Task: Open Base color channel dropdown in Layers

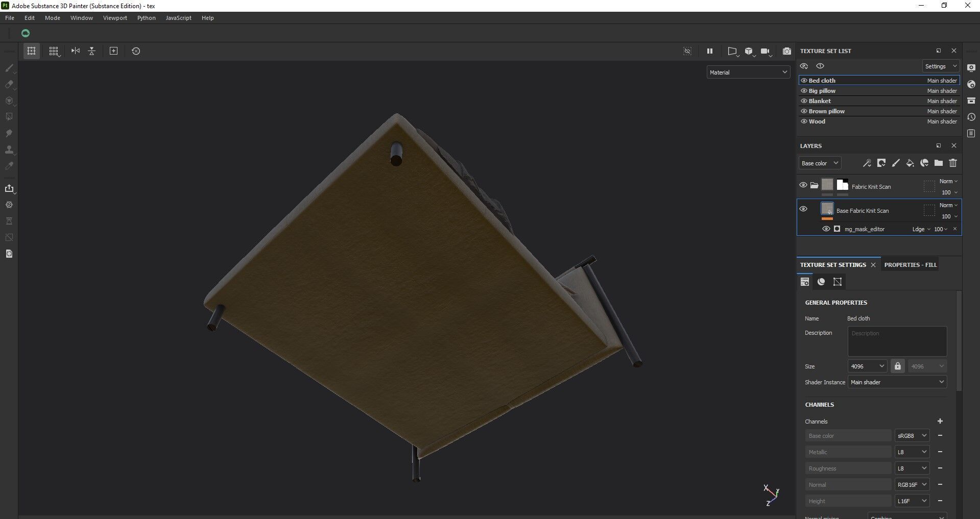Action: (x=820, y=163)
